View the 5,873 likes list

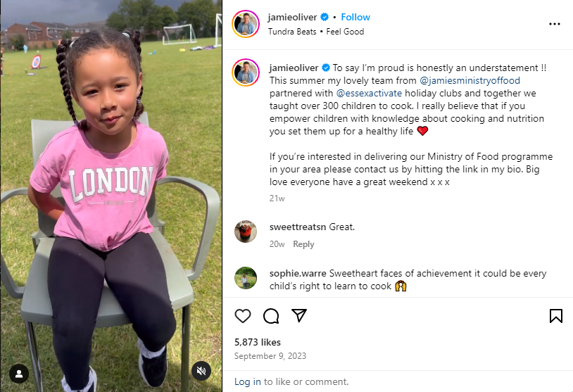coord(257,342)
